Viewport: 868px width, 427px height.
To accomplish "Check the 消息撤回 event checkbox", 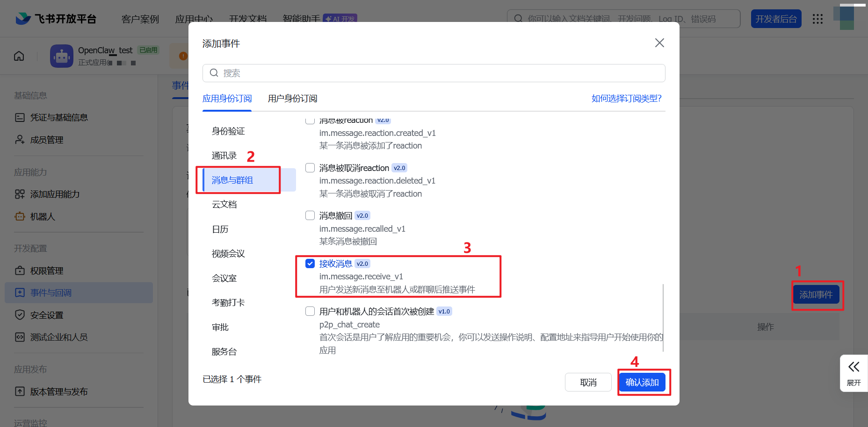I will tap(310, 215).
